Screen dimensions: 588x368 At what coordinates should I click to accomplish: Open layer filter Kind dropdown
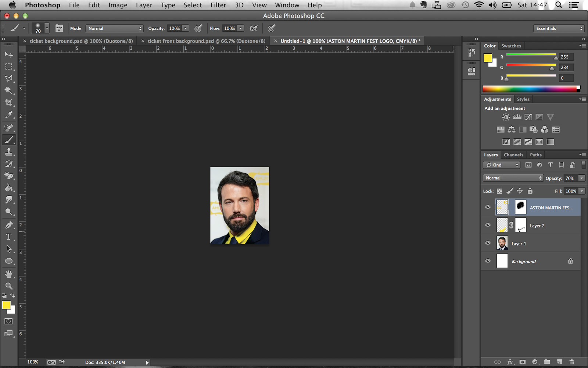(x=502, y=165)
